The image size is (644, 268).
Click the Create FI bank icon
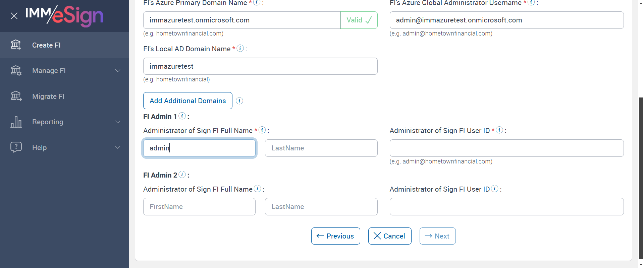click(x=16, y=45)
